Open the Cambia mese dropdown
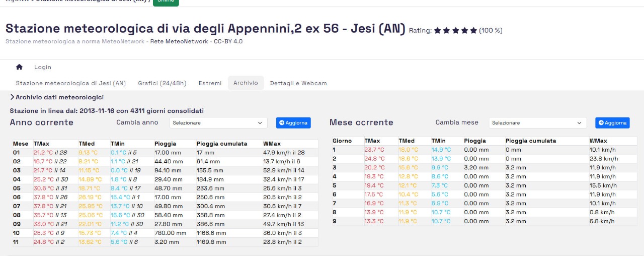 pos(537,123)
